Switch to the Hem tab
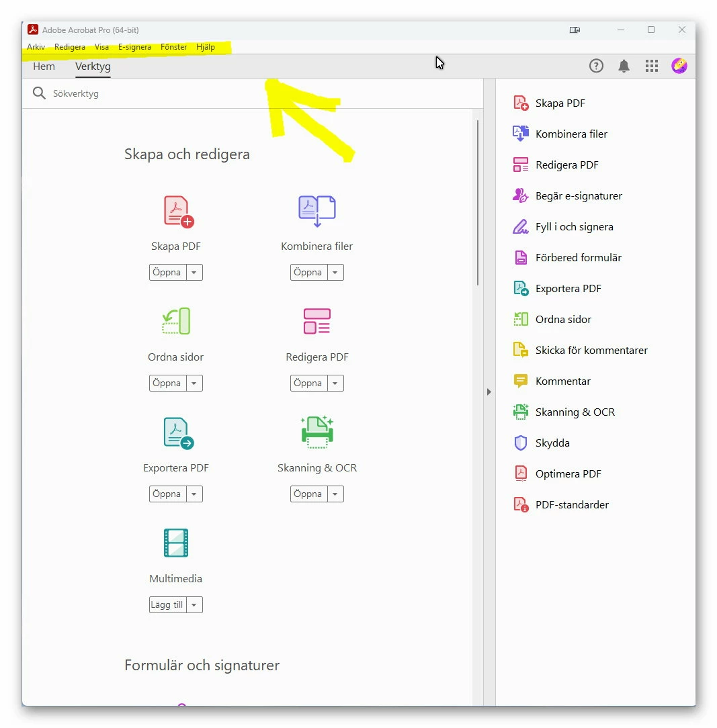The height and width of the screenshot is (728, 717). point(44,66)
